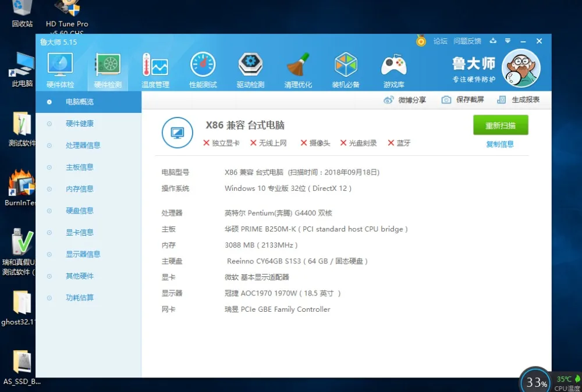582x392 pixels.
Task: Click the 33% memory usage circle widget
Action: [536, 381]
